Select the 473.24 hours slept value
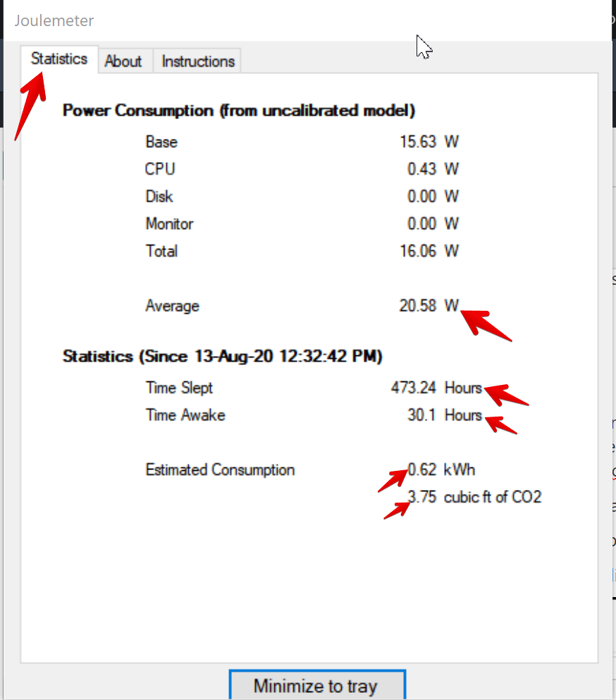The height and width of the screenshot is (700, 616). point(414,388)
